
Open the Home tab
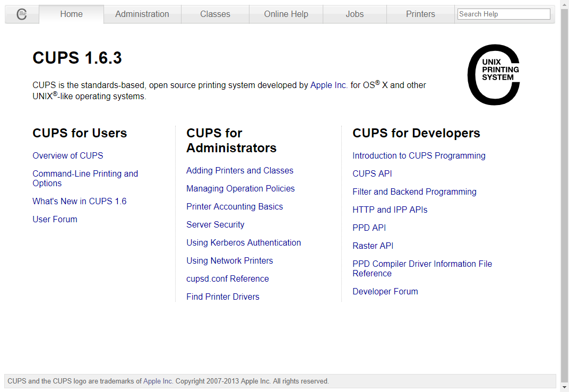(x=72, y=14)
